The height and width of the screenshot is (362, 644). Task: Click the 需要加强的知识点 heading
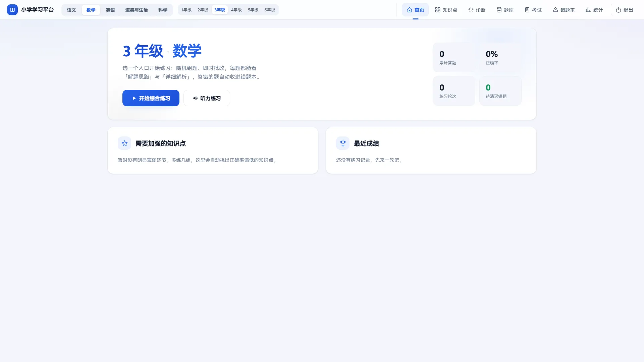pyautogui.click(x=161, y=143)
